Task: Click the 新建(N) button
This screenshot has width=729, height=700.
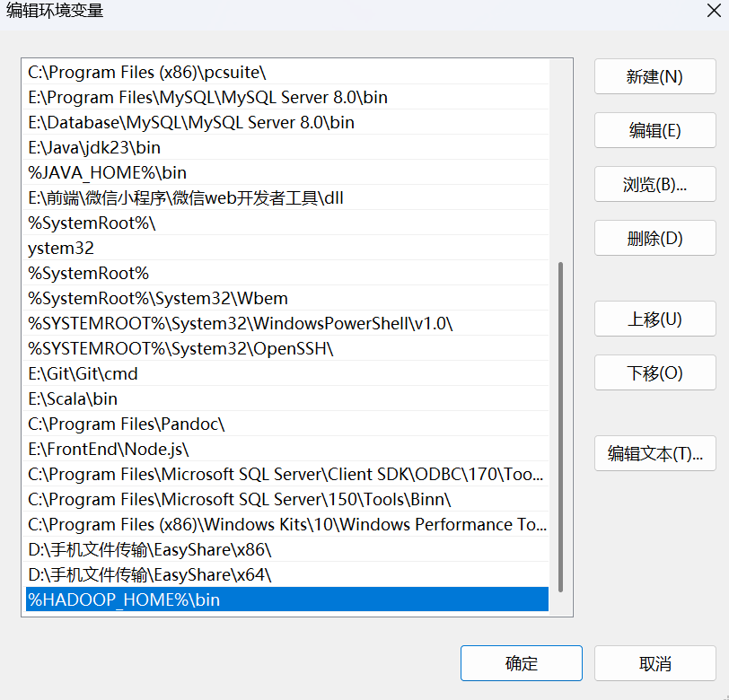Action: tap(654, 77)
